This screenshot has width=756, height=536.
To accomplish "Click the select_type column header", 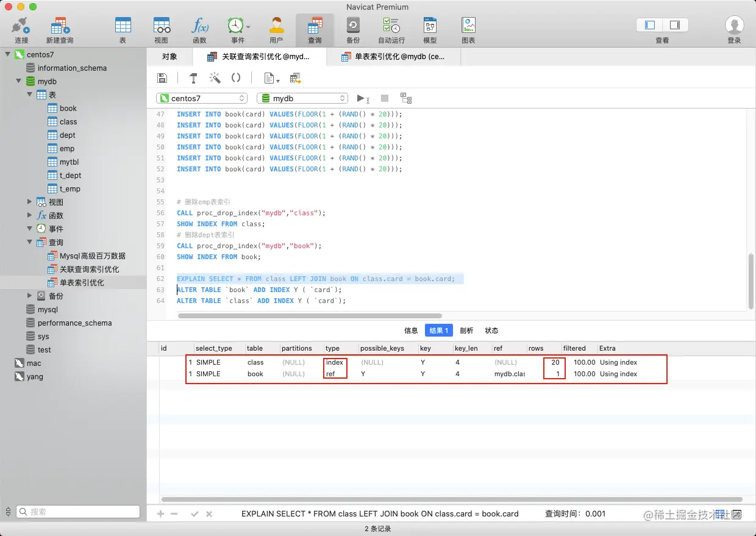I will coord(219,348).
